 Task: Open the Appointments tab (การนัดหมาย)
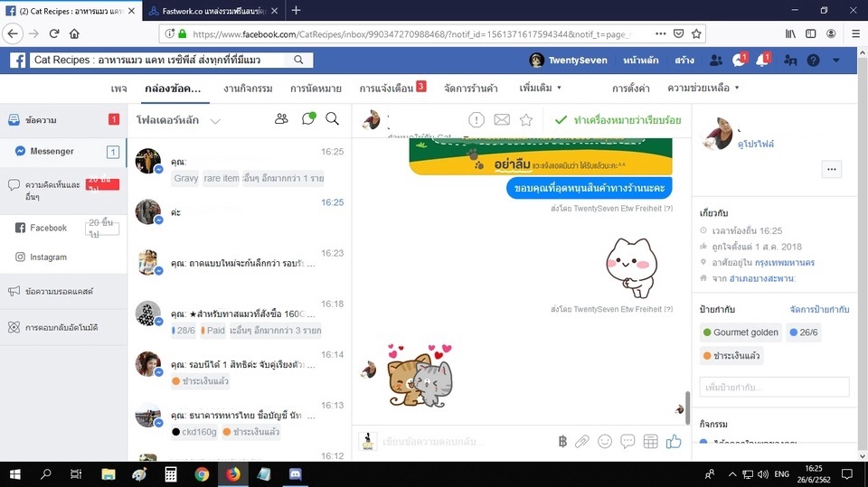[x=316, y=89]
